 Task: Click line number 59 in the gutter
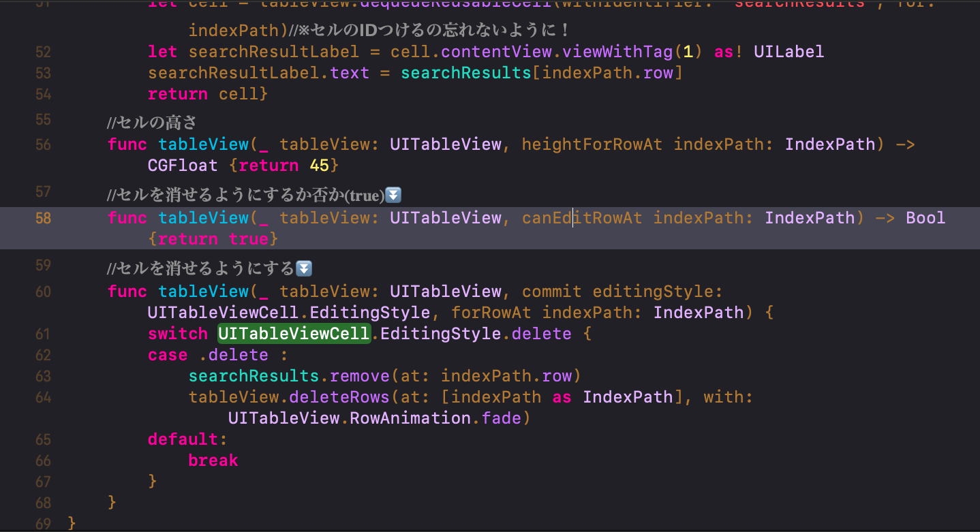coord(43,265)
